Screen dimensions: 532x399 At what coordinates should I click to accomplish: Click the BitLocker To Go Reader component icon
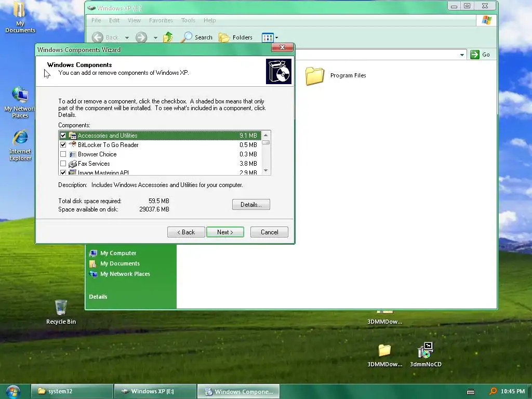click(73, 144)
